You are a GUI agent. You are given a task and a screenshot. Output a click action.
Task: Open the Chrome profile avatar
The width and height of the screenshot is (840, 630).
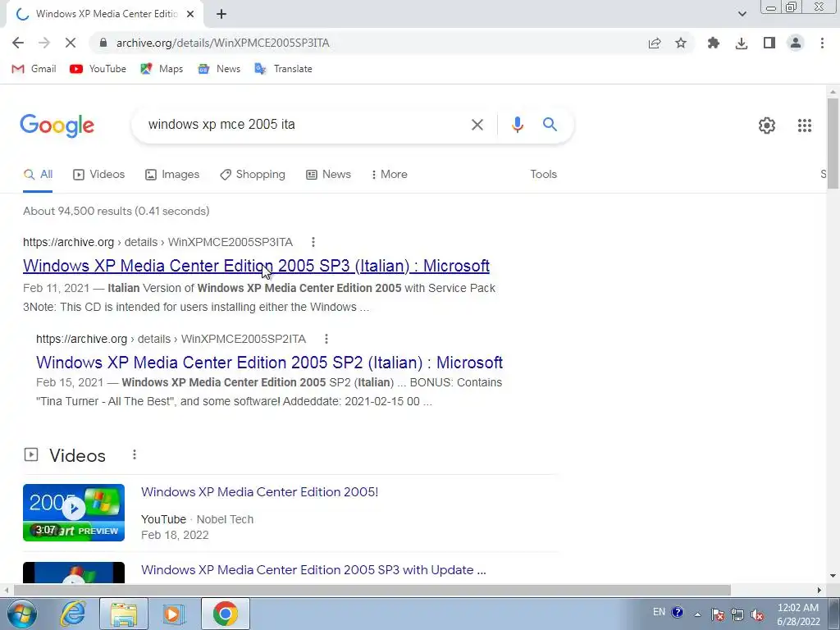point(796,43)
